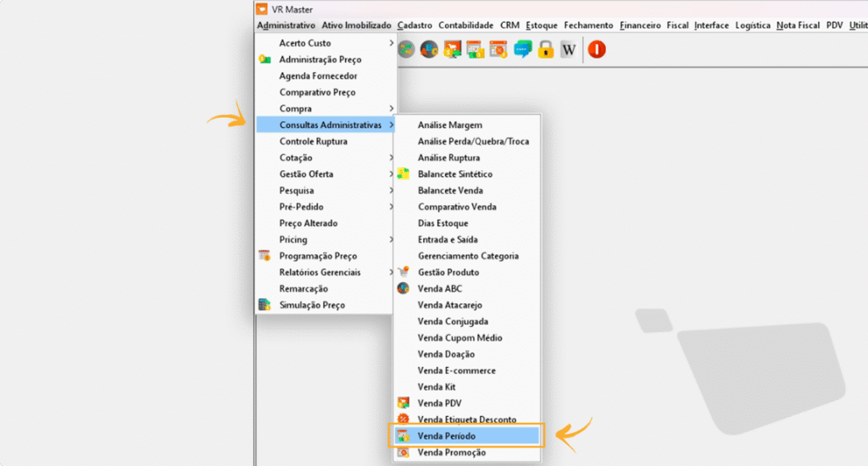Open Administração Preço via its icon

(x=264, y=59)
